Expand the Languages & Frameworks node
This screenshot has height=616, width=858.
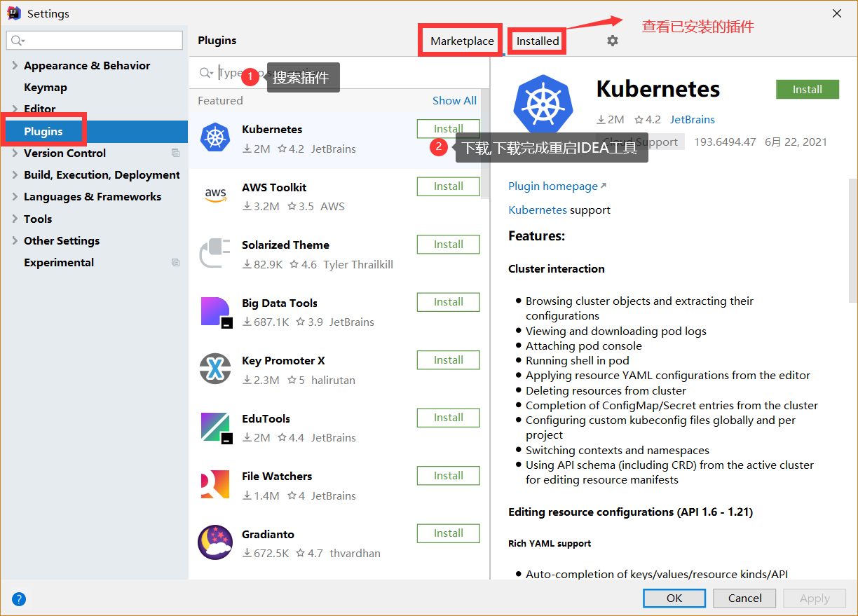15,196
